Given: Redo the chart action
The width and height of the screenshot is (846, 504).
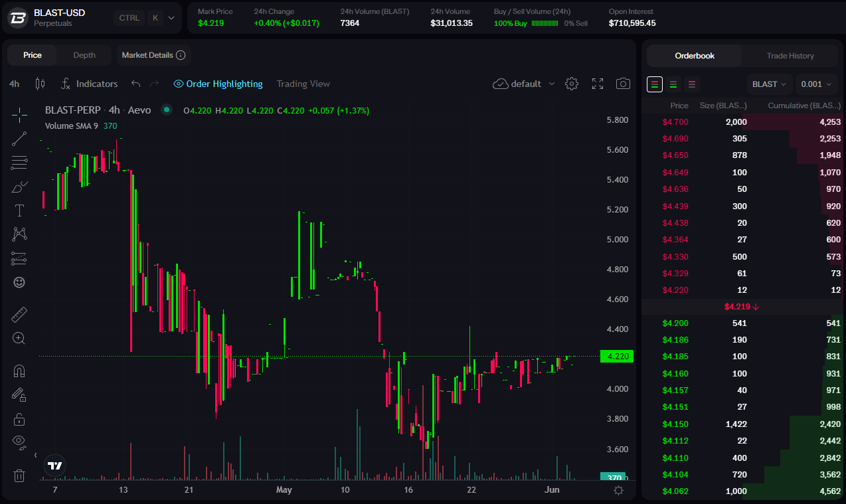Looking at the screenshot, I should (155, 84).
